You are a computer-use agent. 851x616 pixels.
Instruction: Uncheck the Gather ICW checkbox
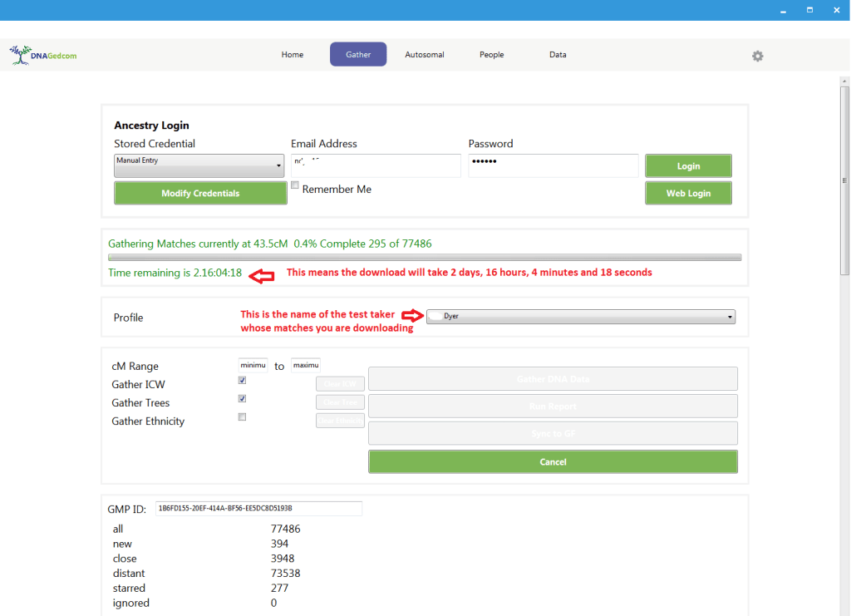pos(242,381)
